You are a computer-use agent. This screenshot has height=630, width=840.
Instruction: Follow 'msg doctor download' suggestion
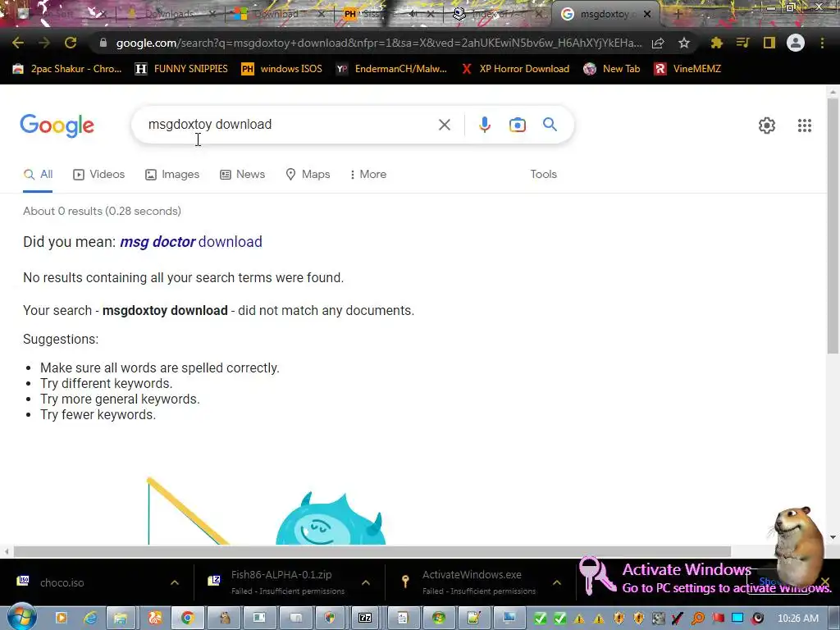tap(190, 242)
